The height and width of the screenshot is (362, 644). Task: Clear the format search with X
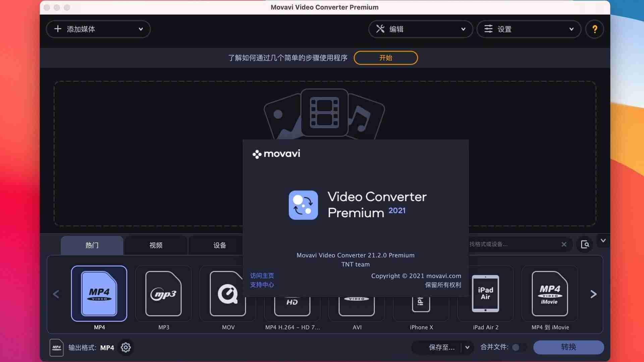[564, 244]
